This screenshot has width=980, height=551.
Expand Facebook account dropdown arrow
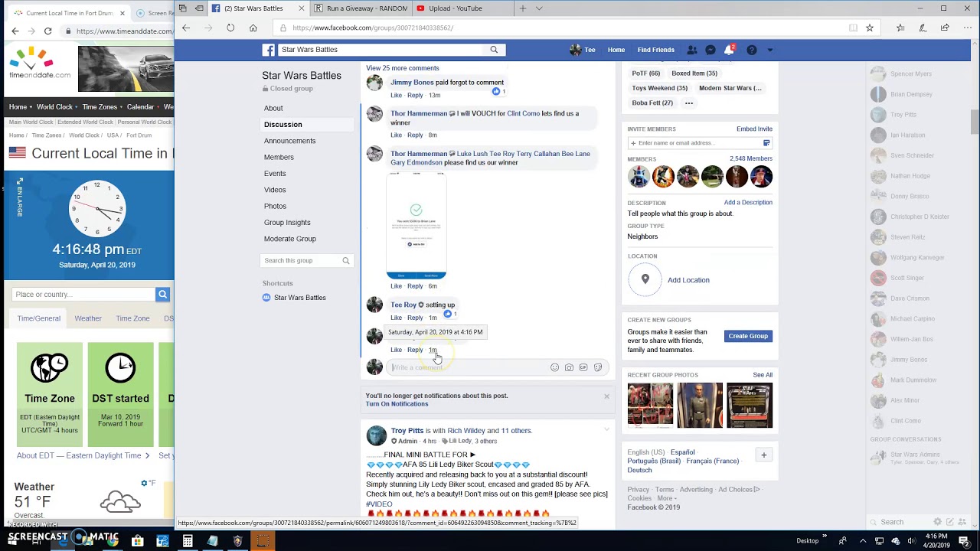tap(769, 50)
